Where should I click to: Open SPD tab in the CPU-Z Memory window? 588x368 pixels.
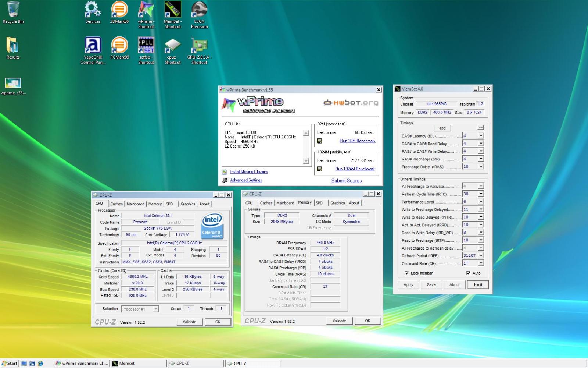(319, 203)
